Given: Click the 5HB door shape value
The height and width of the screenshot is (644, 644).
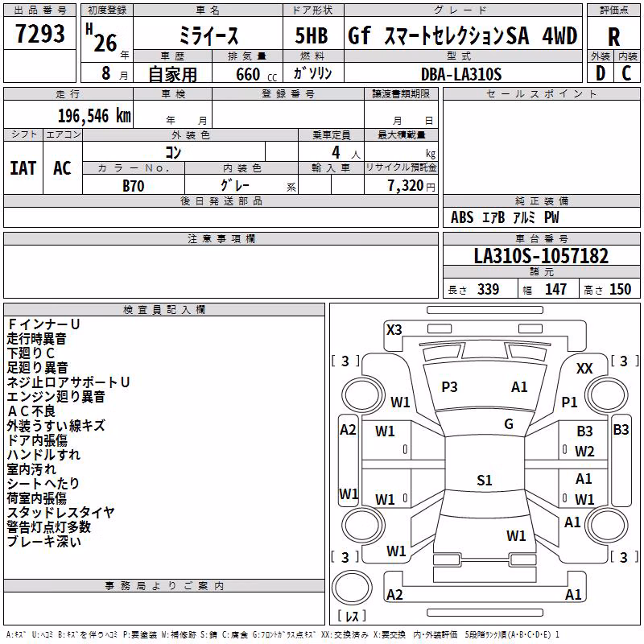Looking at the screenshot, I should point(312,35).
